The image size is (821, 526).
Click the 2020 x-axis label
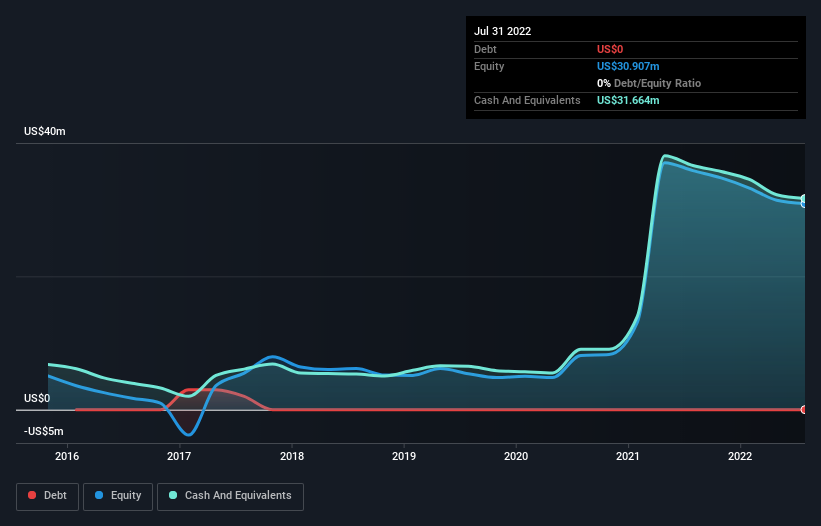click(516, 456)
